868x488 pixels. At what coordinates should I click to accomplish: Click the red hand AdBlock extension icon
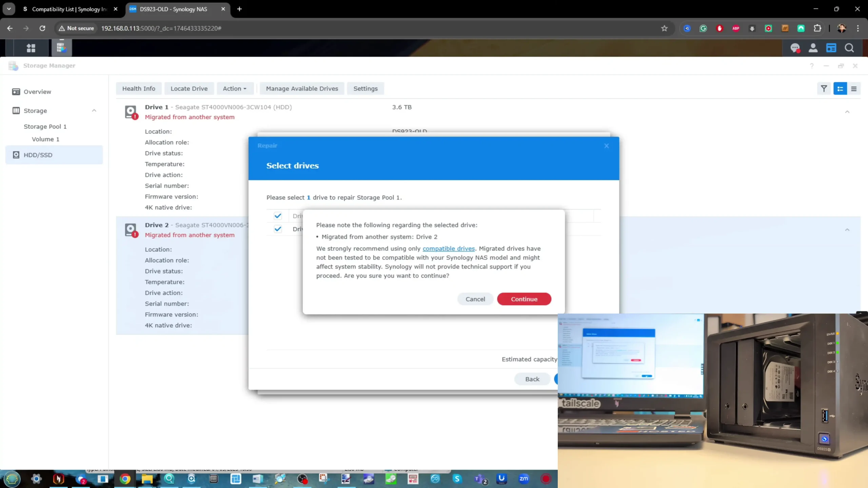point(719,28)
